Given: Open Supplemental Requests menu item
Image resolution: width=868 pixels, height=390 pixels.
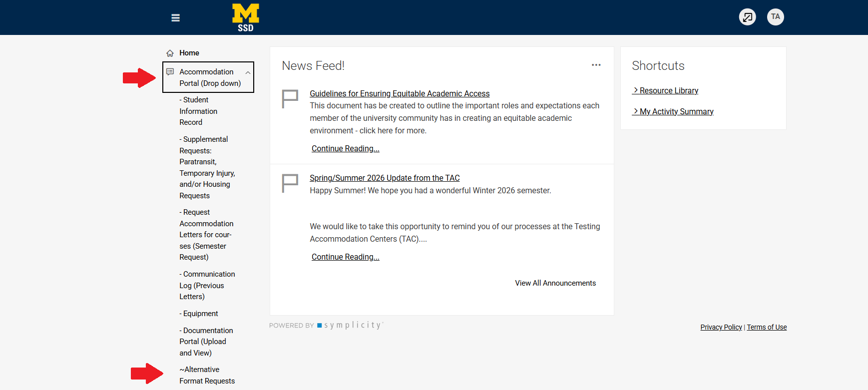Looking at the screenshot, I should (x=207, y=167).
